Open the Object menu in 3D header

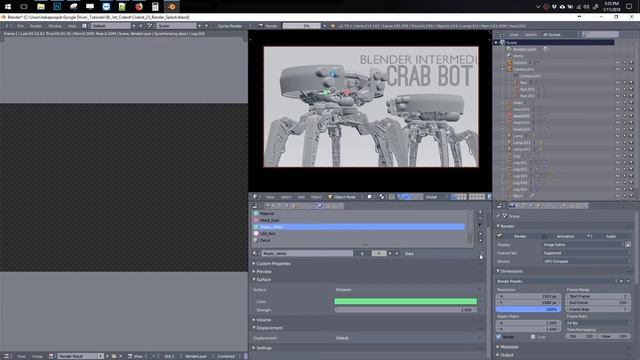tap(316, 197)
